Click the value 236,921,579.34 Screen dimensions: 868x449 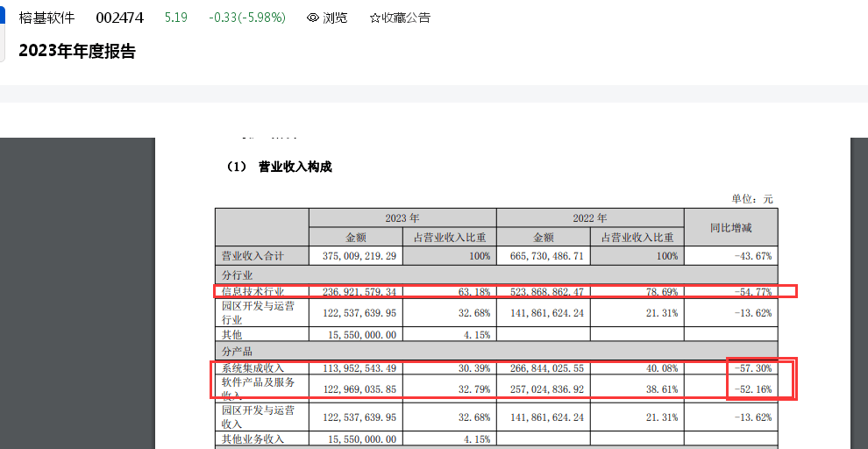coord(359,291)
